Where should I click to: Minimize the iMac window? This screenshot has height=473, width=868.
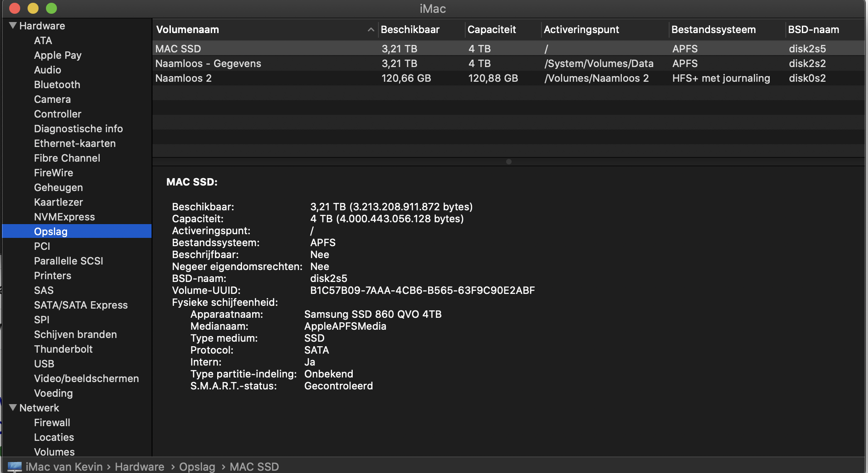(x=33, y=8)
